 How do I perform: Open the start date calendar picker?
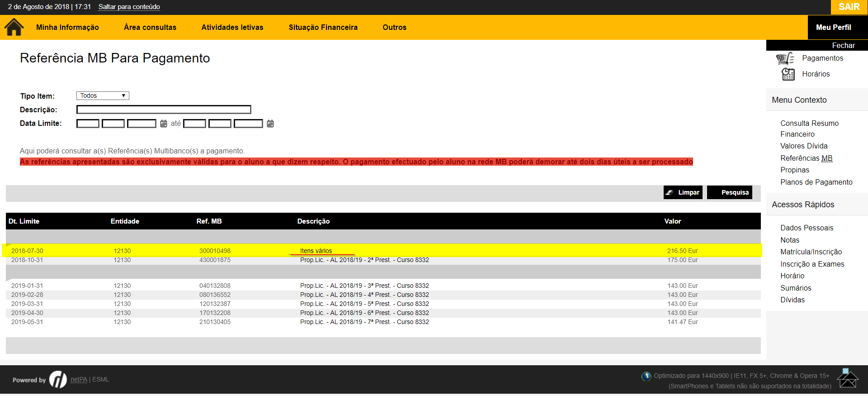164,124
